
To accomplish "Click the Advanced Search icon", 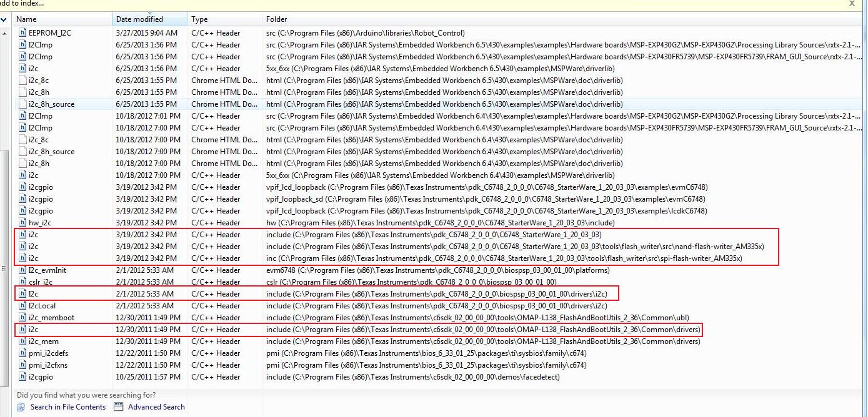I will pos(119,406).
